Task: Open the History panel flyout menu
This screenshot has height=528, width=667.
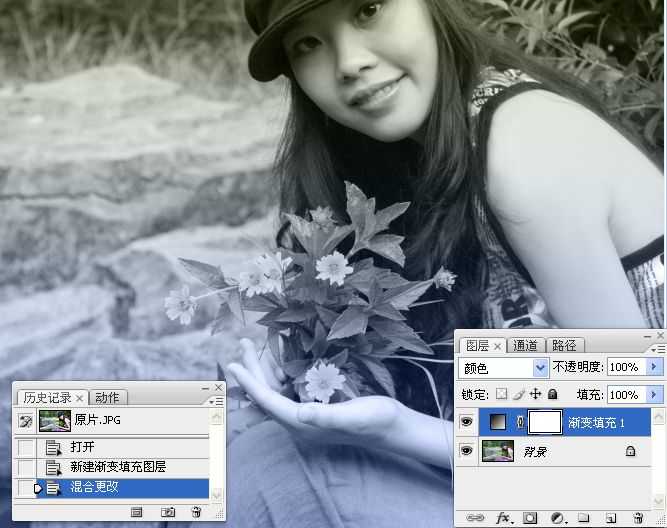Action: tap(216, 401)
